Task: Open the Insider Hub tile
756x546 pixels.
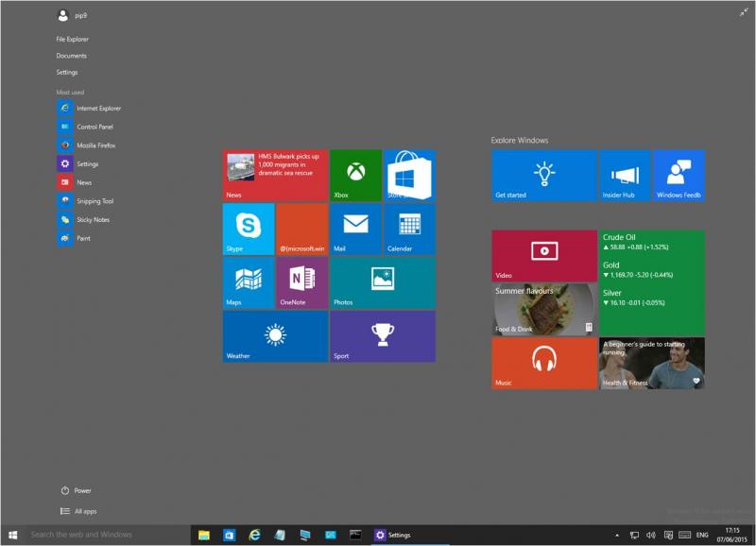Action: (x=625, y=175)
